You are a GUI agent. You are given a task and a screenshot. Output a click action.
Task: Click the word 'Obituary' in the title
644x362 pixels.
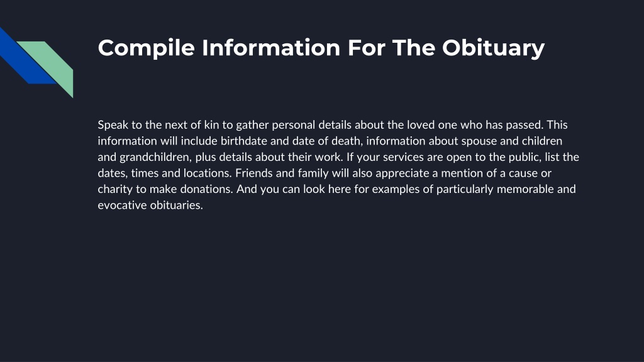pos(493,48)
